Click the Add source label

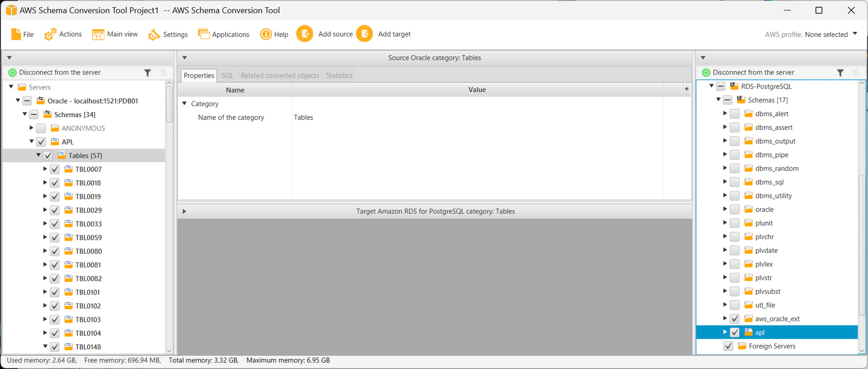tap(335, 34)
